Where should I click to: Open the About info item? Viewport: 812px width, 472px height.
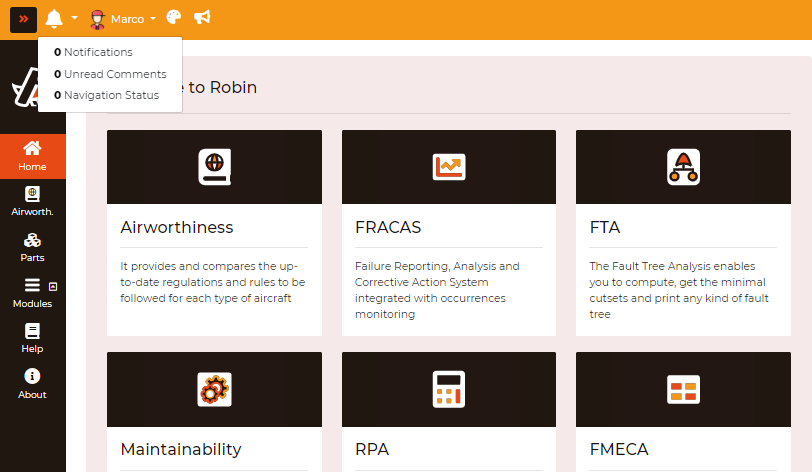pos(32,384)
